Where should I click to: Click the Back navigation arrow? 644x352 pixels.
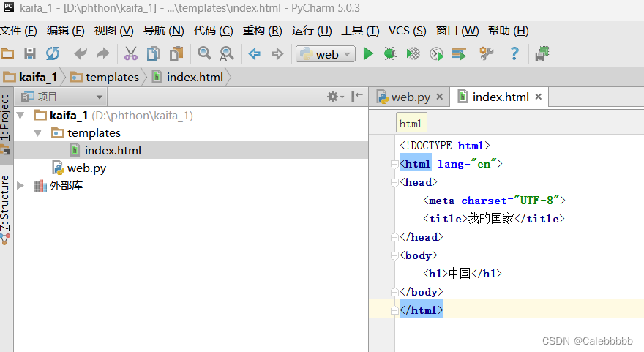255,54
